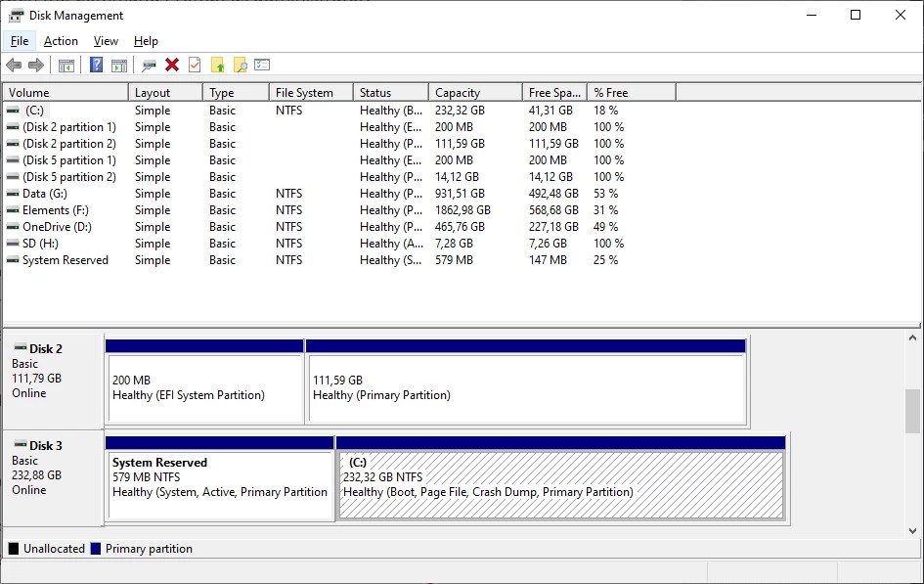This screenshot has height=584, width=924.
Task: Click the red X Delete icon
Action: (172, 65)
